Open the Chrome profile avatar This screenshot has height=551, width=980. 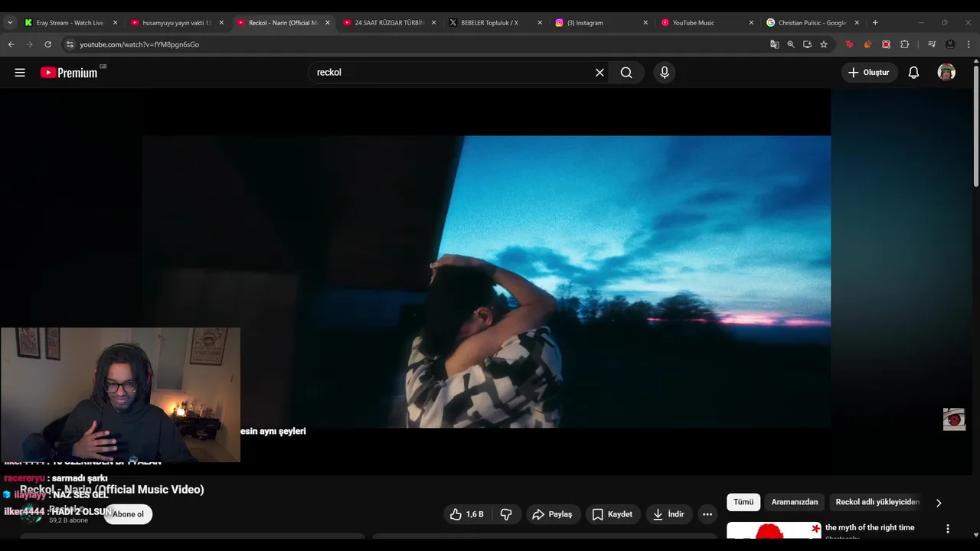tap(950, 44)
